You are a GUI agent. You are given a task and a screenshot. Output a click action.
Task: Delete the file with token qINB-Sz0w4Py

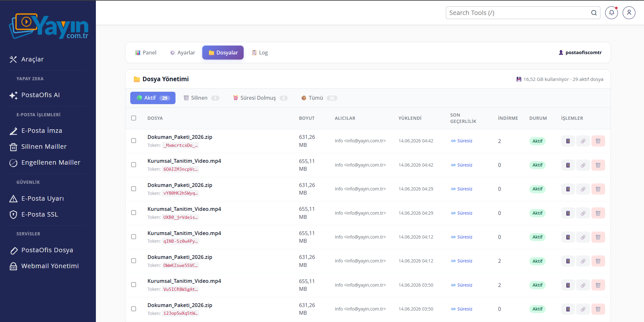598,237
